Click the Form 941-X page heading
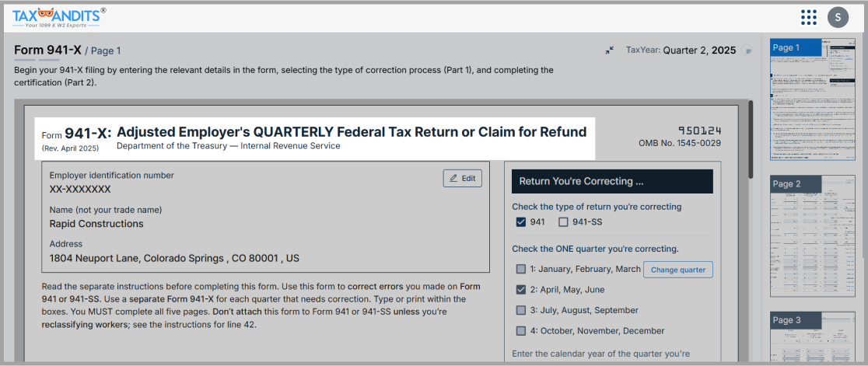This screenshot has width=868, height=366. (47, 51)
